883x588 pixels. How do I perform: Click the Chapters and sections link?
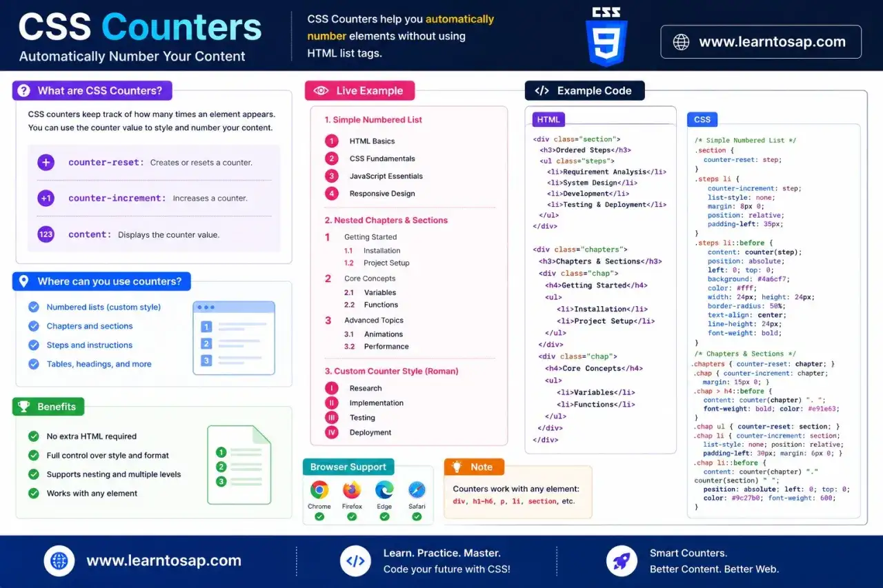coord(90,326)
